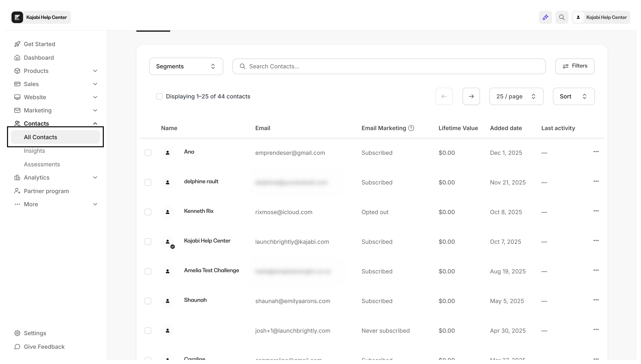Click the Contacts icon in the sidebar
The height and width of the screenshot is (364, 641).
(x=17, y=123)
